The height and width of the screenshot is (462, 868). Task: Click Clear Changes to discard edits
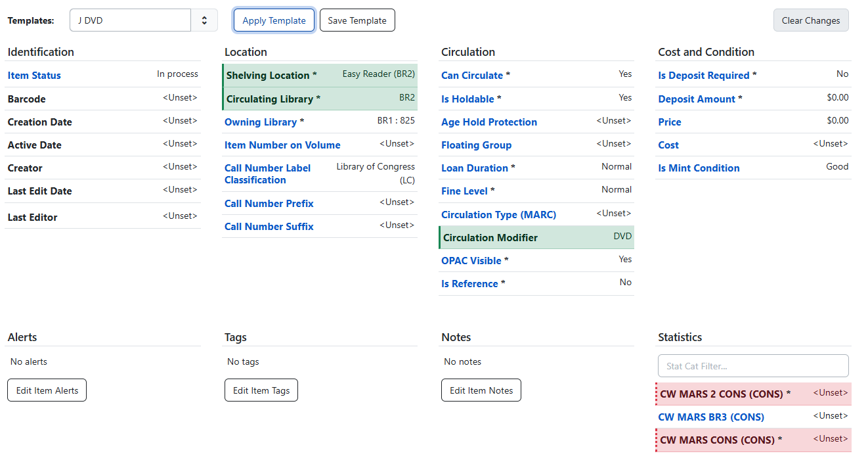(811, 20)
